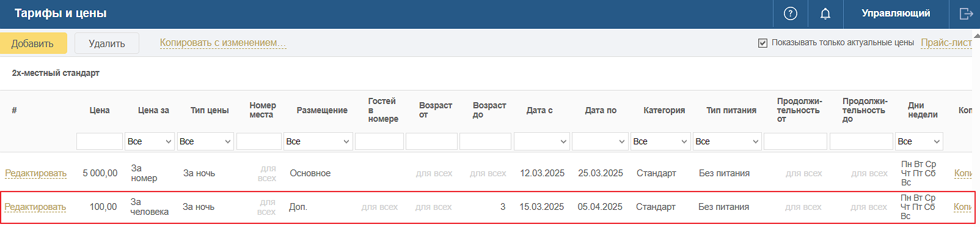Click date 12.03.2025 cell
The image size is (980, 227).
543,173
